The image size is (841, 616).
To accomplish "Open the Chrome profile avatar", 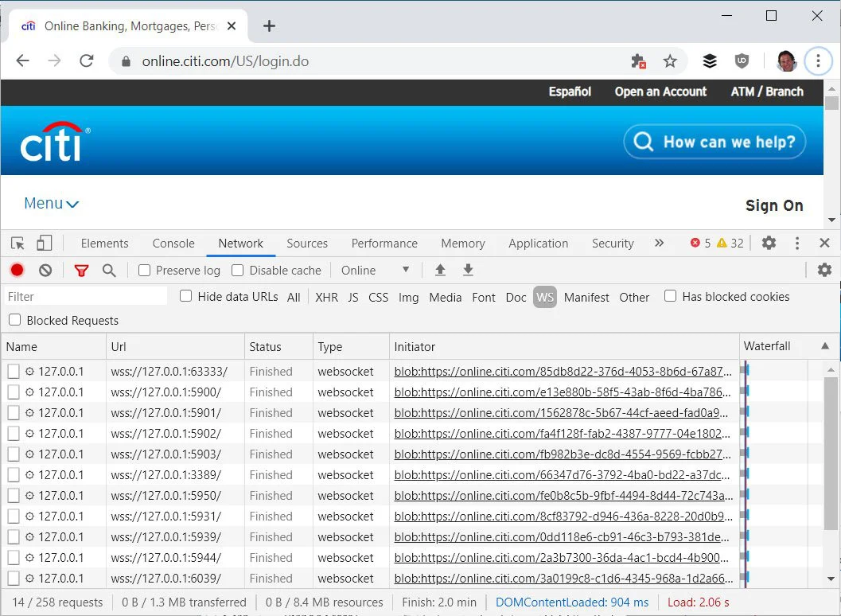I will [786, 61].
